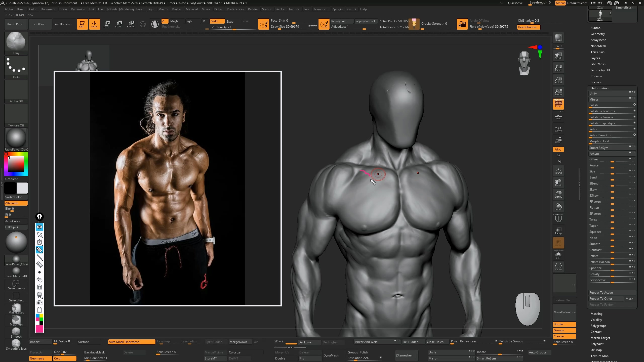Expand the Masking section

click(x=596, y=314)
